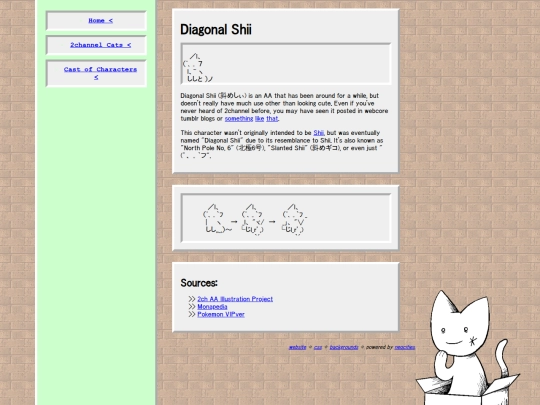The width and height of the screenshot is (540, 405).
Task: Follow the 'something' link
Action: coord(239,118)
